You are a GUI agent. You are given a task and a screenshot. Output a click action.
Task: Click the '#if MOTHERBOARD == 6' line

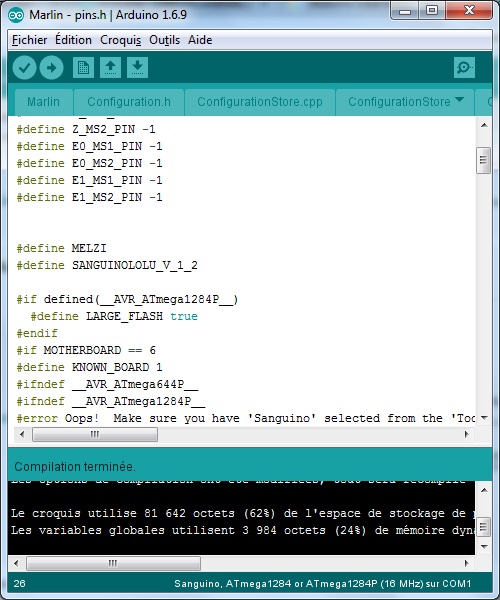tap(86, 350)
